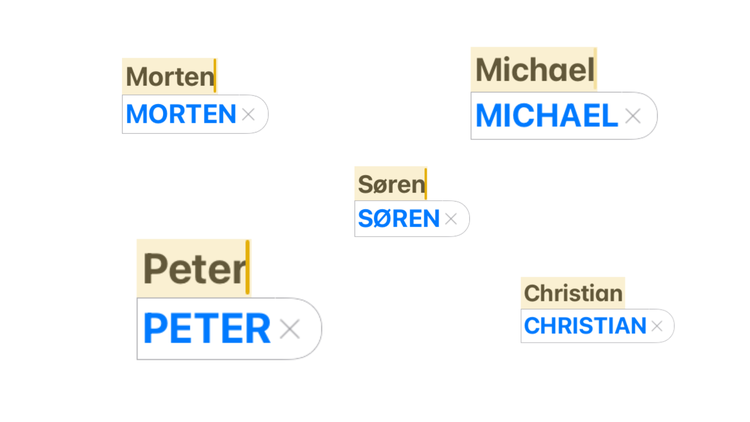Place cursor at orange caret after Peter
The image size is (750, 422).
[x=248, y=267]
